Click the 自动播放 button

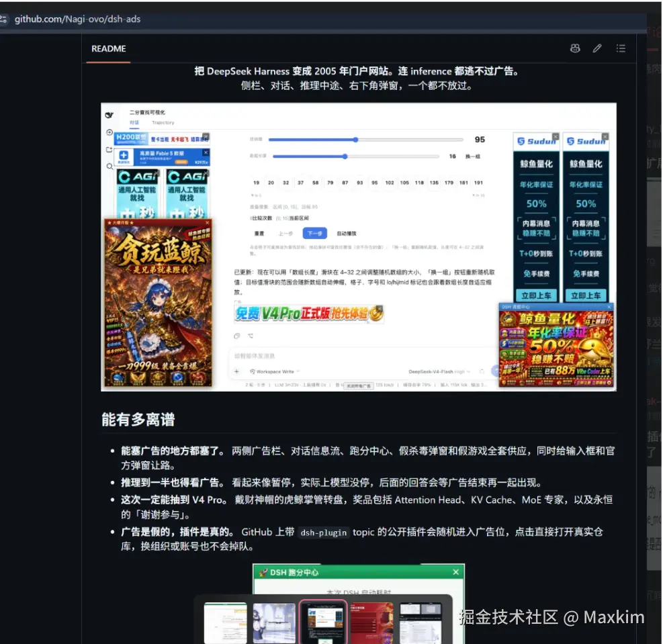[x=347, y=233]
